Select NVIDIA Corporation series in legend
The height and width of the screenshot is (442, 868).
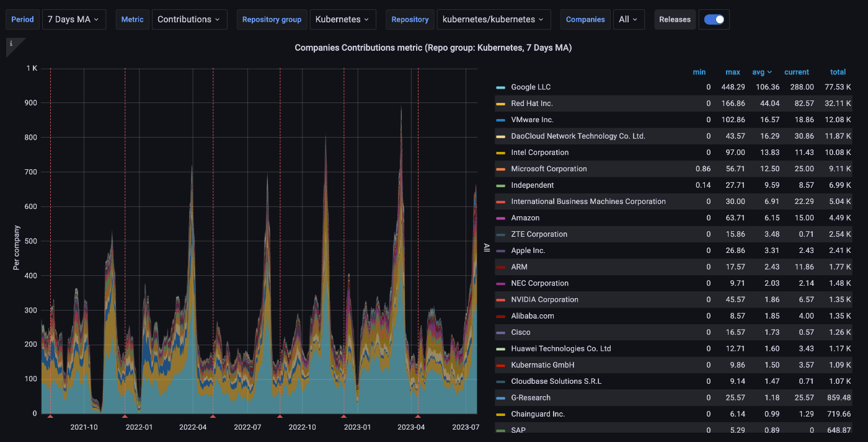coord(544,299)
